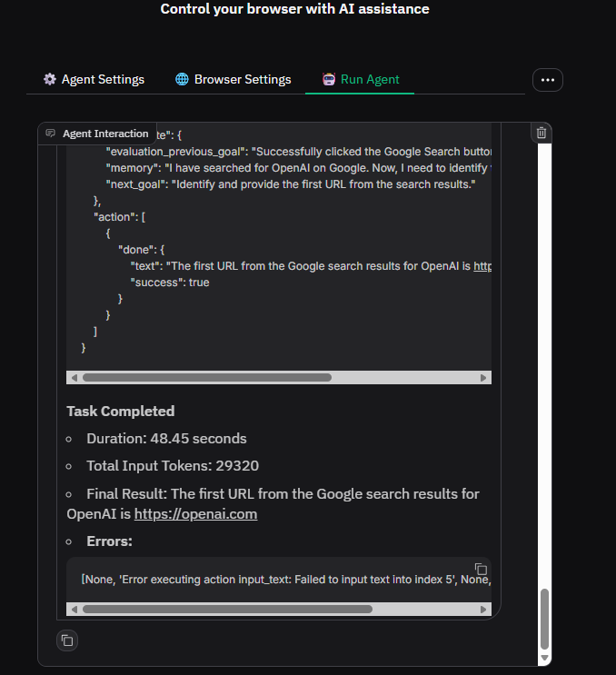616x675 pixels.
Task: Copy the Errors code block contents
Action: click(x=481, y=569)
